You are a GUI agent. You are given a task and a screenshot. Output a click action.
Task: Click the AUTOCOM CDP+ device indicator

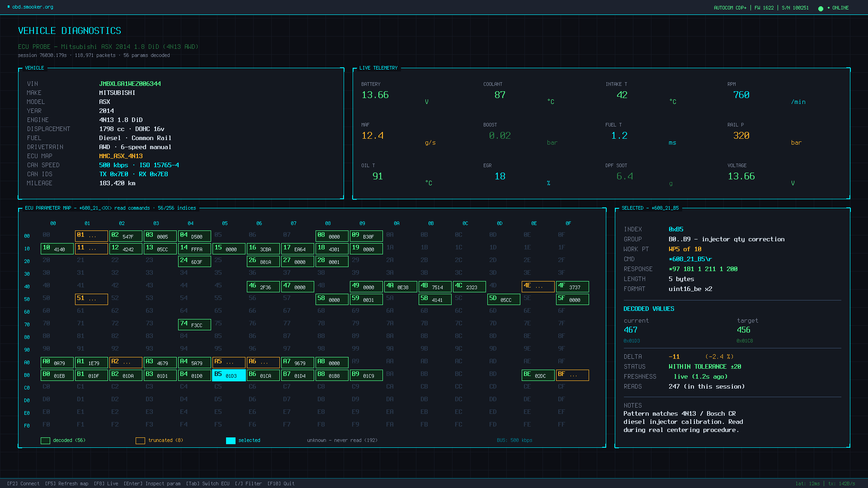pos(730,8)
